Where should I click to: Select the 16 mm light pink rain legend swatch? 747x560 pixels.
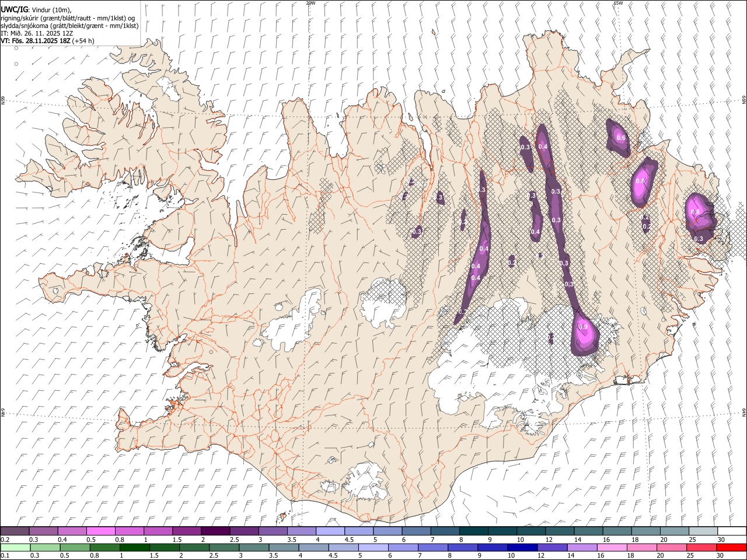click(x=612, y=547)
